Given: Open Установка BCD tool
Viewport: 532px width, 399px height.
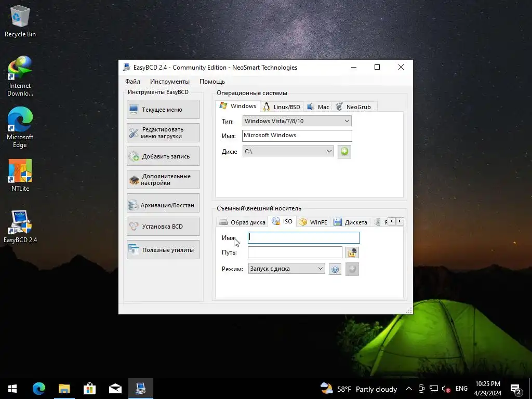Looking at the screenshot, I should pyautogui.click(x=163, y=227).
